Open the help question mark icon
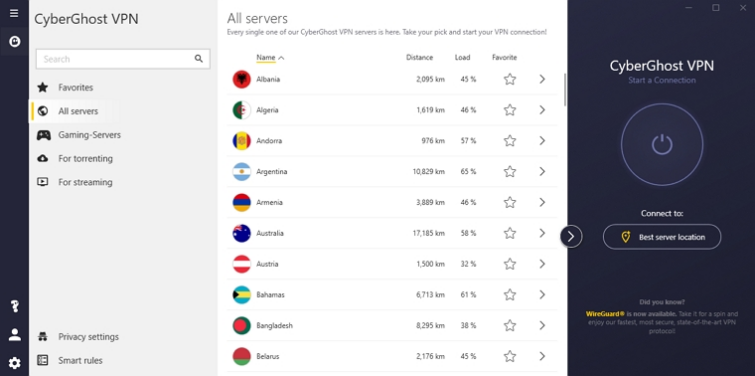This screenshot has height=376, width=755. point(14,306)
